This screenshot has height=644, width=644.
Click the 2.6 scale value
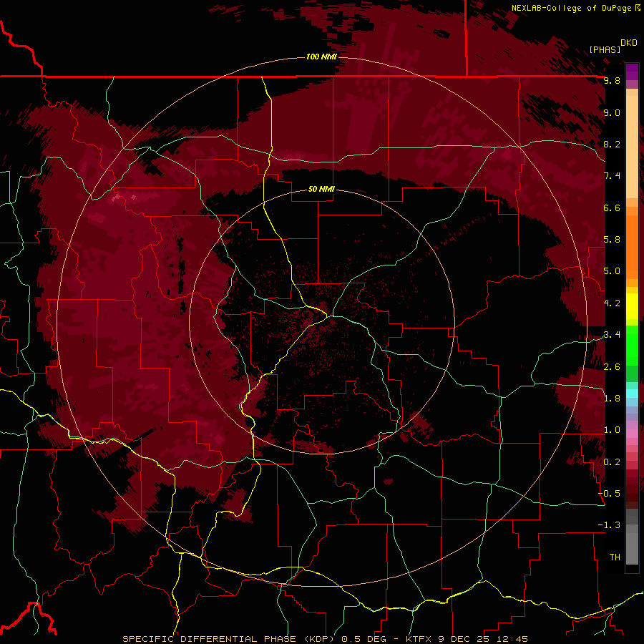(x=612, y=367)
